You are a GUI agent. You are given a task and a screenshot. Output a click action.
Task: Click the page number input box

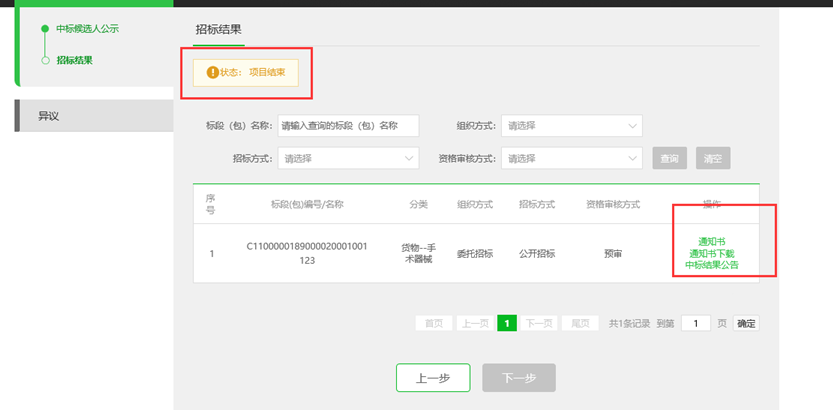(696, 323)
